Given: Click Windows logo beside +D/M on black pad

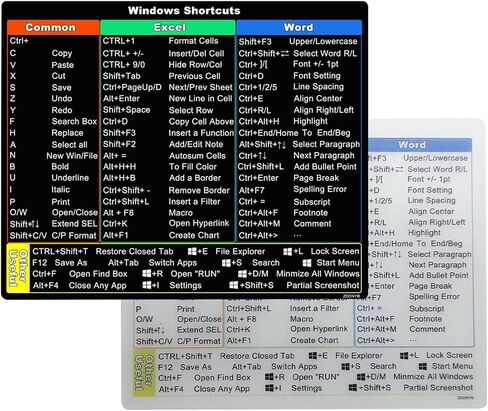Looking at the screenshot, I should tap(242, 274).
